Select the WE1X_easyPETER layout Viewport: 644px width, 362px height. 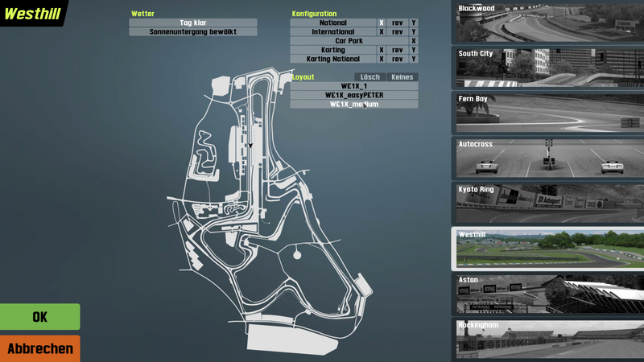pos(354,95)
